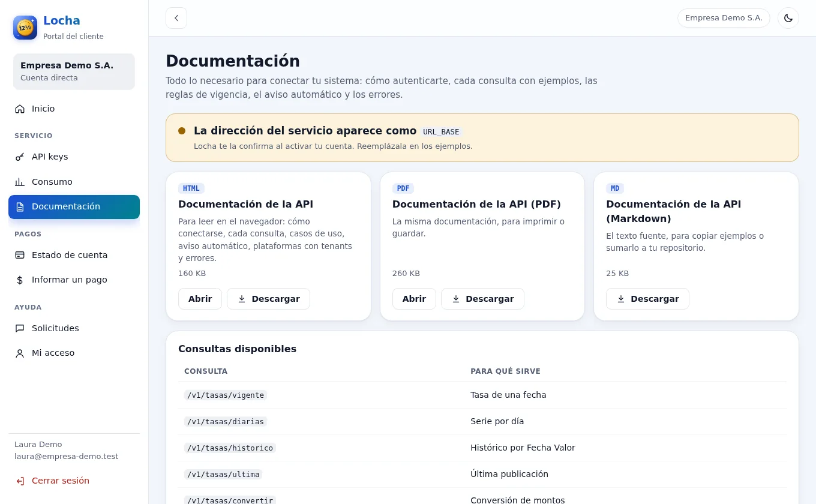Click the /v1/tasas/diarias endpoint
Screen dimensions: 816x504
tap(226, 422)
